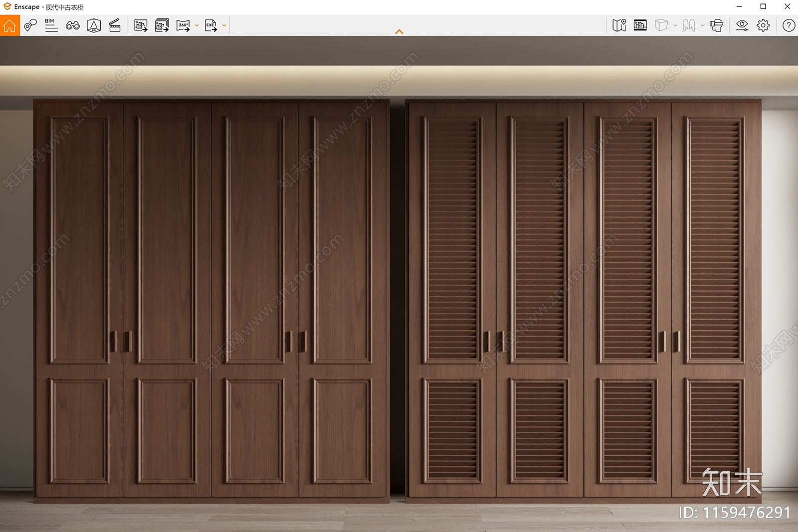Open the Video Editor clapperboard

point(115,25)
